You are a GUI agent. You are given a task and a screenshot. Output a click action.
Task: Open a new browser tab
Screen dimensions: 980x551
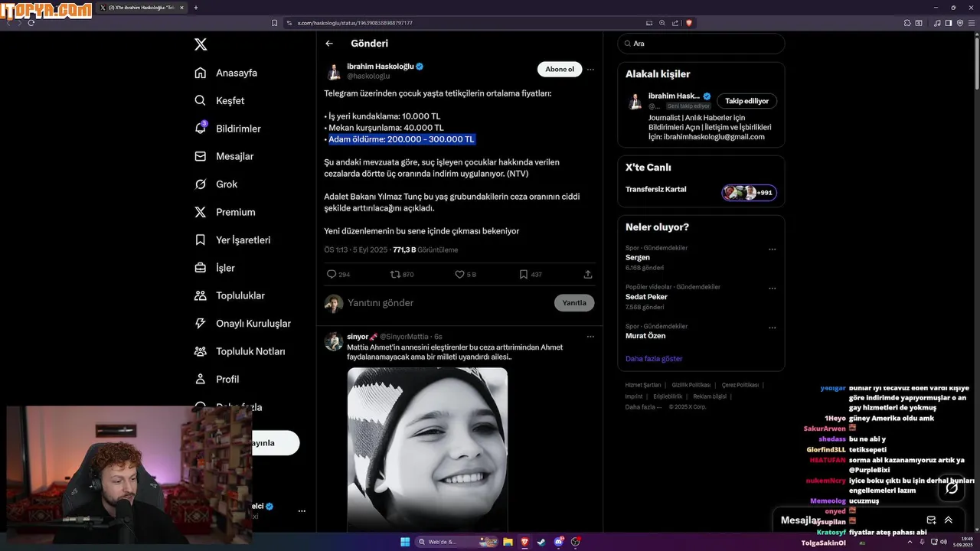click(x=196, y=8)
